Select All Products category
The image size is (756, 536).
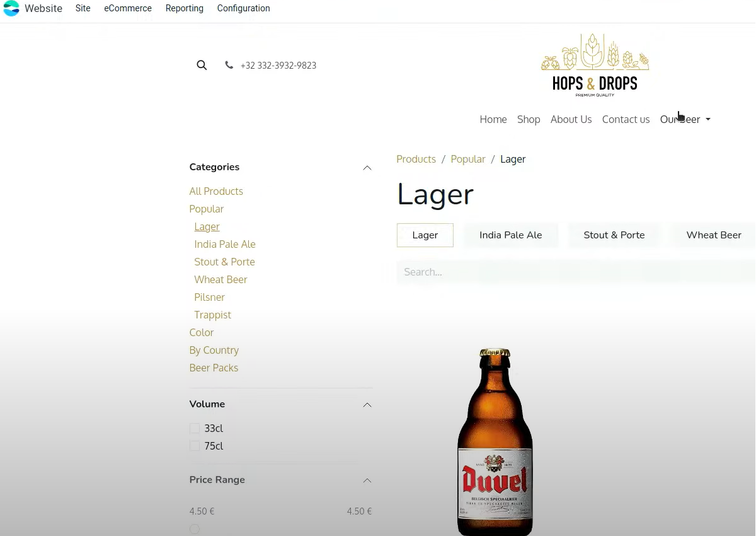(x=216, y=191)
